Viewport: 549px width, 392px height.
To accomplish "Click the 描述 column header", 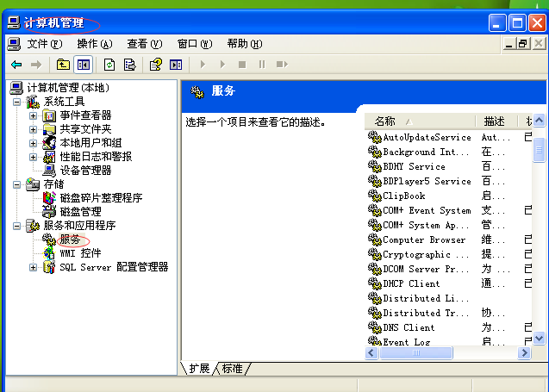I will coord(496,121).
